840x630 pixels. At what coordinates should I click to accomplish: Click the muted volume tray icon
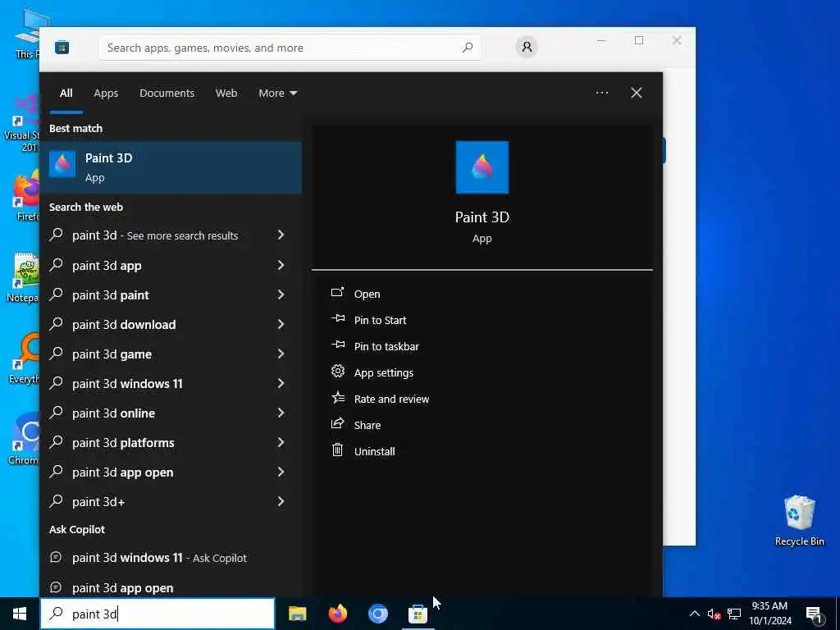(x=714, y=614)
